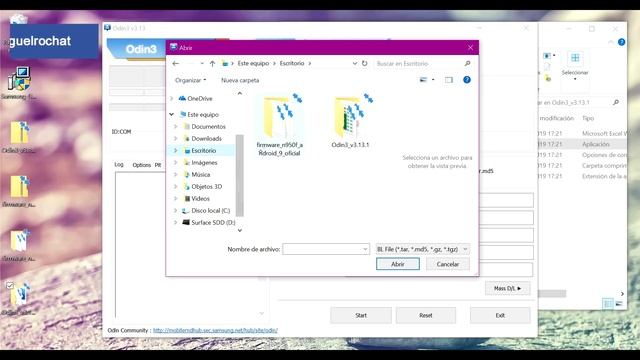Expand the Documentos tree node
Screen dimensions: 640x360
[176, 127]
